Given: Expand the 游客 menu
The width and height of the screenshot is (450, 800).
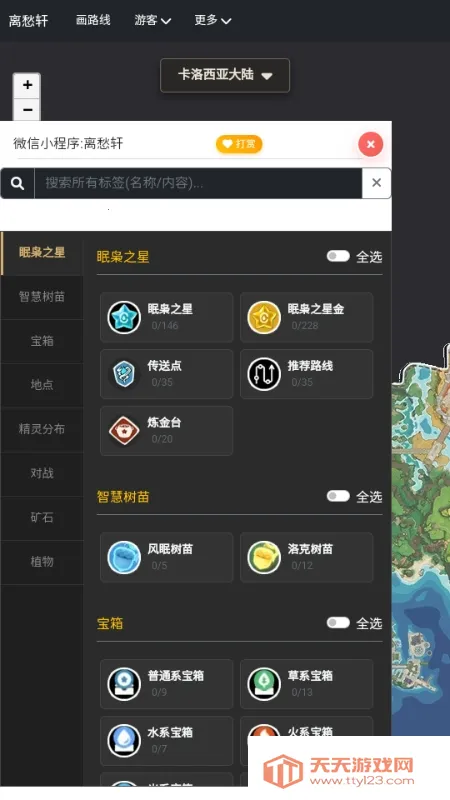Looking at the screenshot, I should click(153, 20).
